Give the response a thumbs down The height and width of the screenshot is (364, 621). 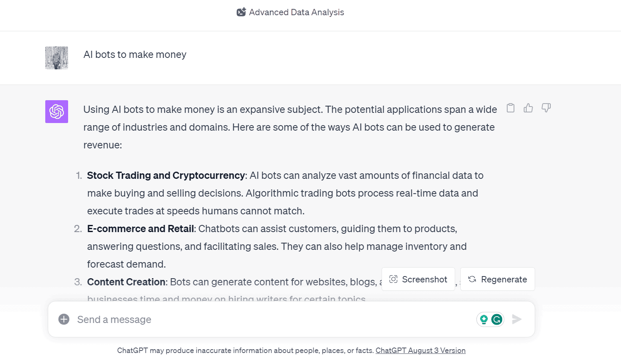click(546, 108)
